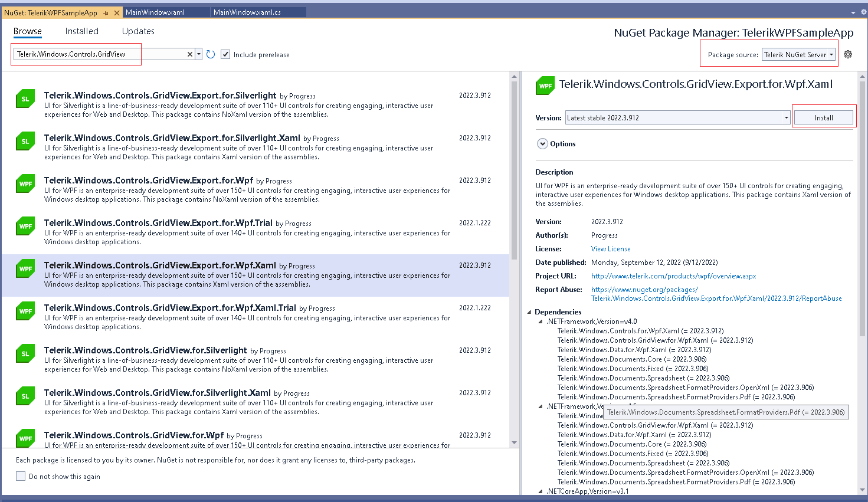The image size is (868, 502).
Task: Clear the search box with the X icon
Action: [189, 54]
